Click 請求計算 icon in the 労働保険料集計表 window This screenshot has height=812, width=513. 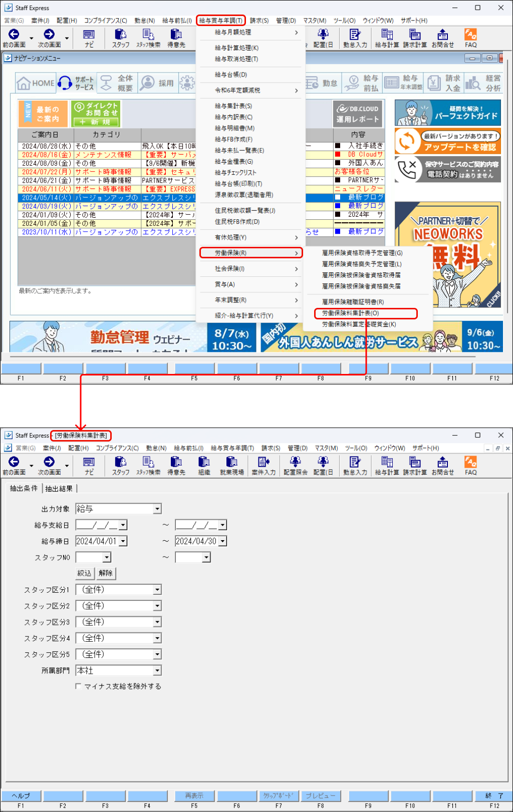pos(415,465)
